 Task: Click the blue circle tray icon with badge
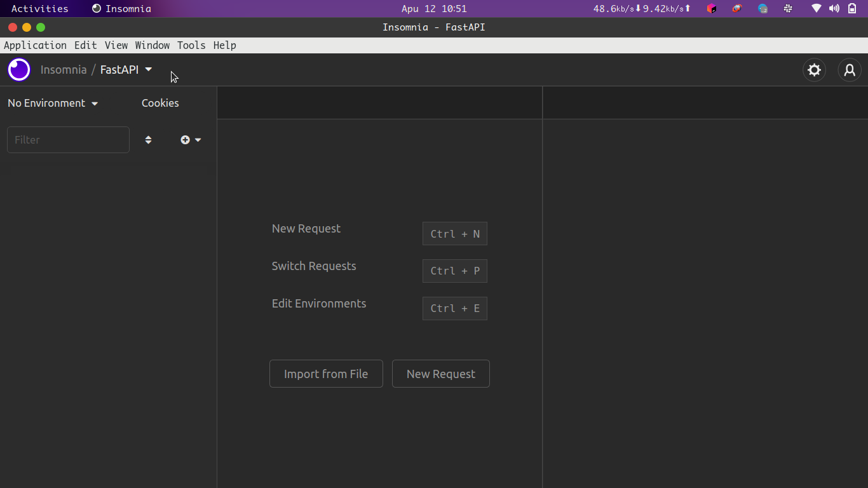click(x=763, y=9)
